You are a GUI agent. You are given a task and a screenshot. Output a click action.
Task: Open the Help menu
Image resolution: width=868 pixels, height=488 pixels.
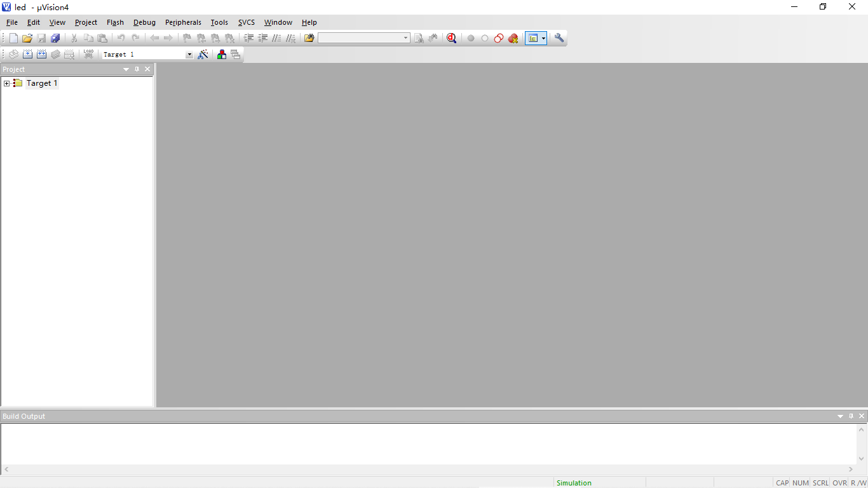[309, 22]
